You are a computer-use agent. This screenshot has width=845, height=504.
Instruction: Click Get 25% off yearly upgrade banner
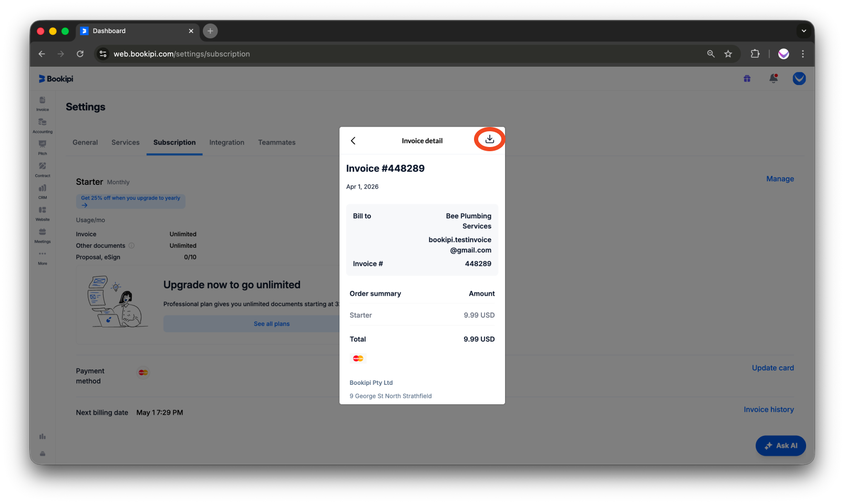130,201
